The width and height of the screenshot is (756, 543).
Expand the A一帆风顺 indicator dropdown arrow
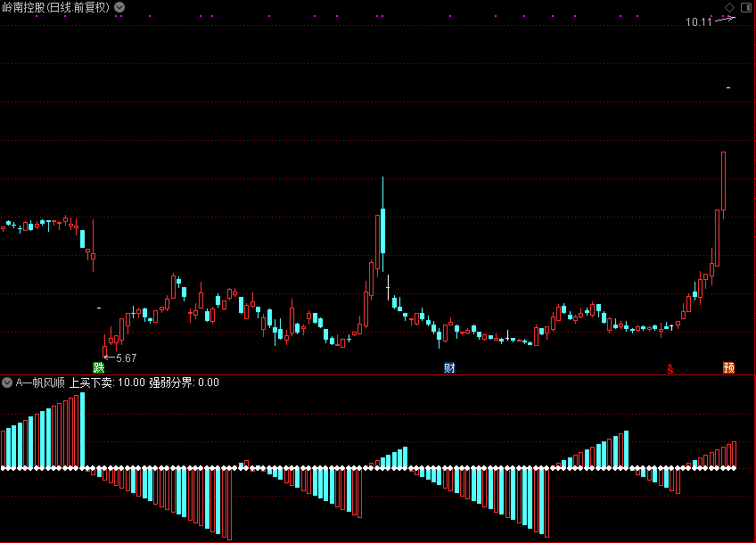(7, 383)
